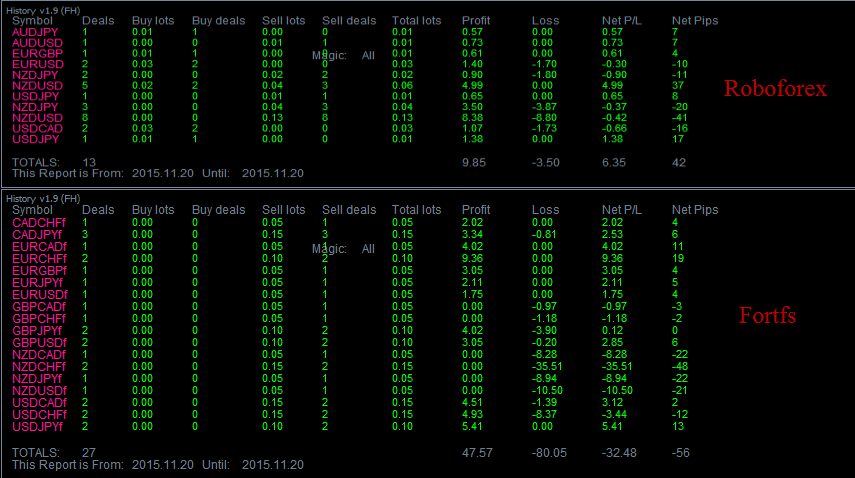Click the NZDCHFf symbol
The width and height of the screenshot is (855, 478).
pos(39,366)
